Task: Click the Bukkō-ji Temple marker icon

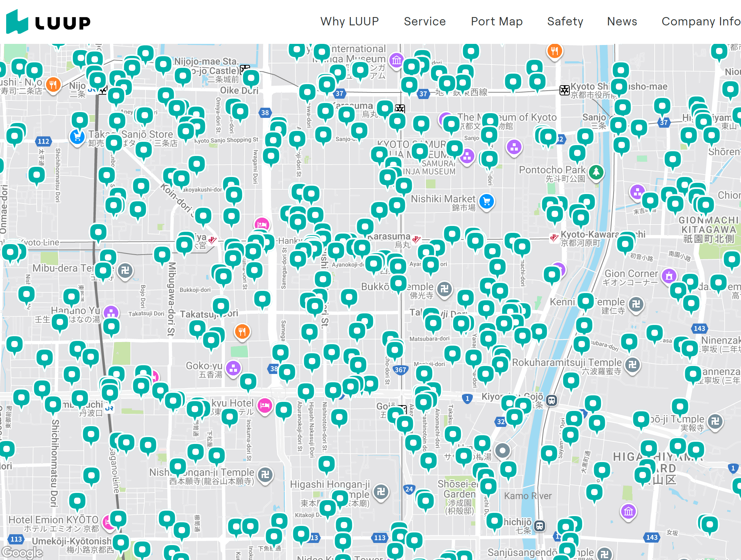Action: (444, 289)
